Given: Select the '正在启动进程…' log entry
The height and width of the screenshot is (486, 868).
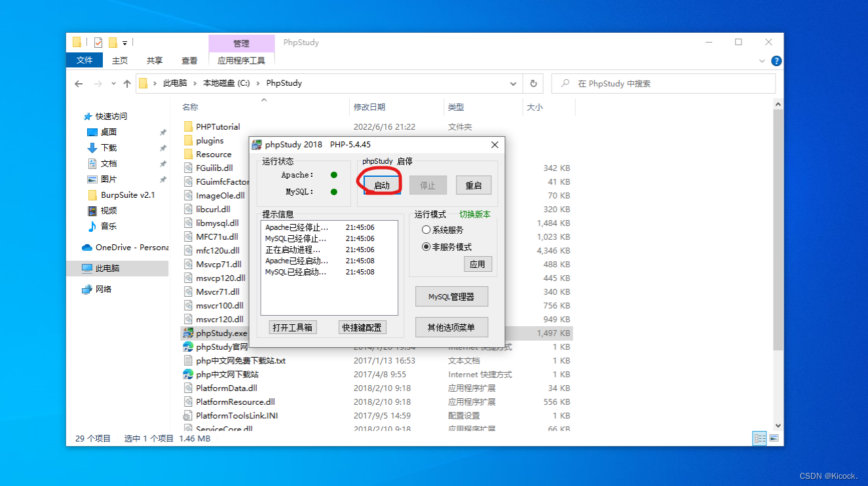Looking at the screenshot, I should click(320, 250).
